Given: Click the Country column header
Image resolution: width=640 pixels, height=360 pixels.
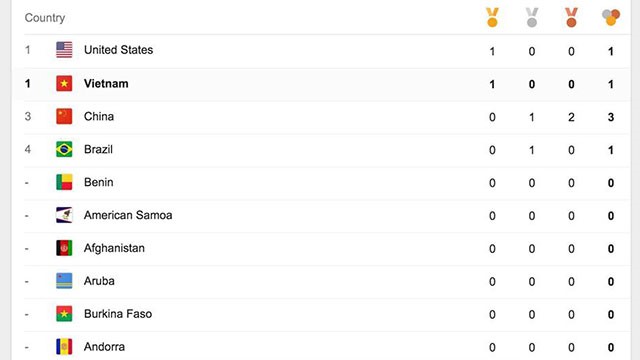Looking at the screenshot, I should (45, 18).
